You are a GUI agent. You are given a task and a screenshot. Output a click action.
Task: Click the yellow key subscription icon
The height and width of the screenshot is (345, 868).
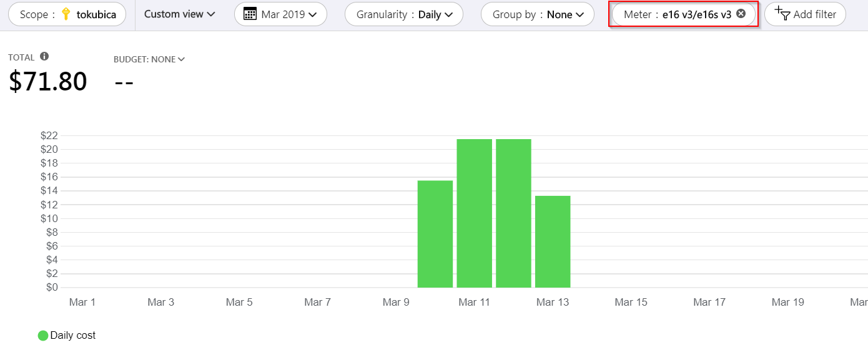click(x=66, y=14)
